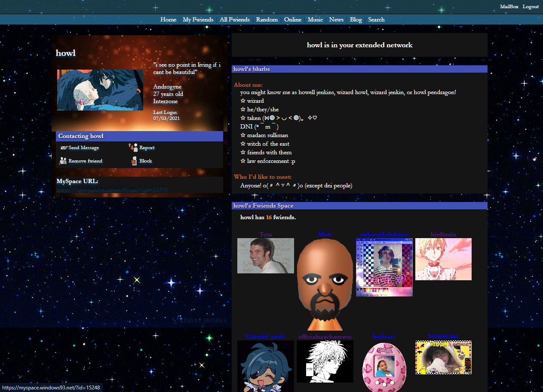
Task: Click the Block user icon
Action: click(x=134, y=161)
